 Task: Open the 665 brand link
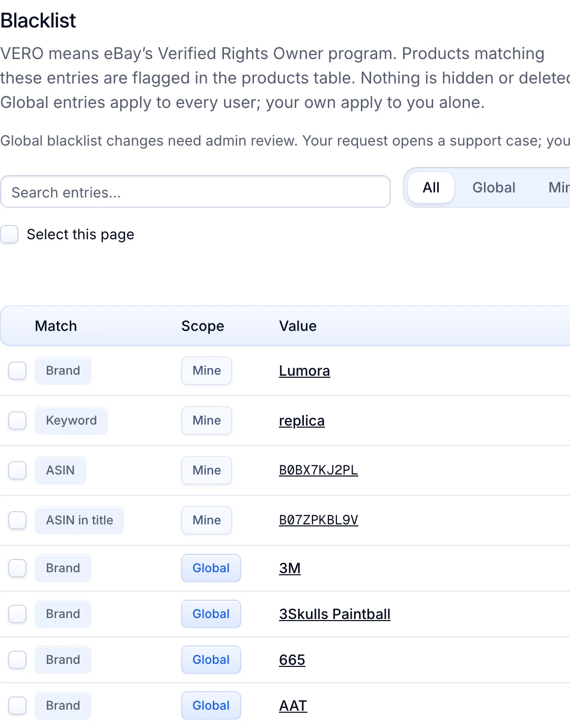[x=292, y=660]
